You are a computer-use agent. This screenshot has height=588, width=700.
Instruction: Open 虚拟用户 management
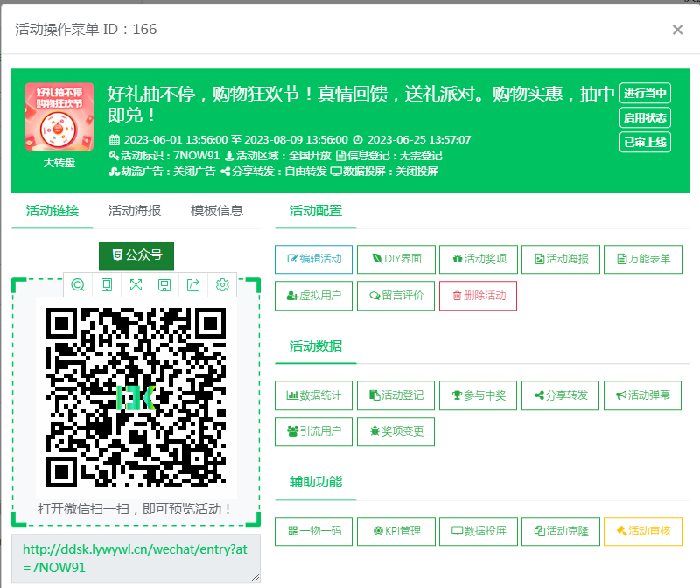(314, 296)
